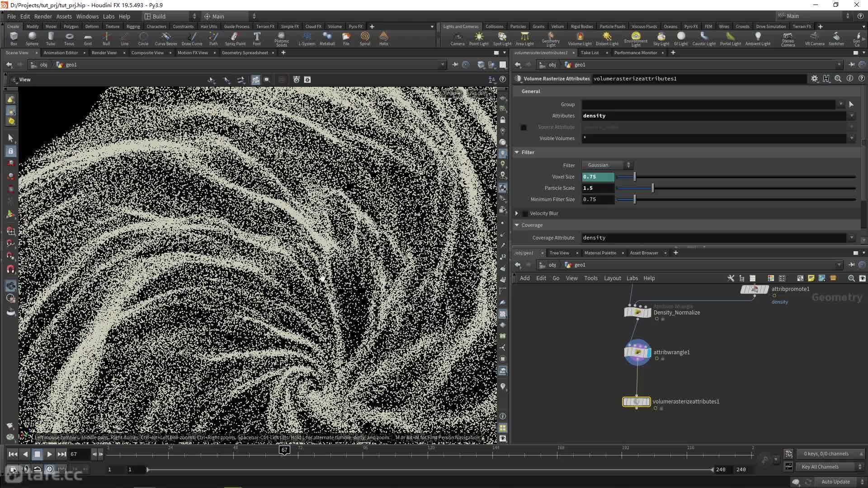868x488 pixels.
Task: Open the Attributes field dropdown arrow
Action: click(852, 116)
